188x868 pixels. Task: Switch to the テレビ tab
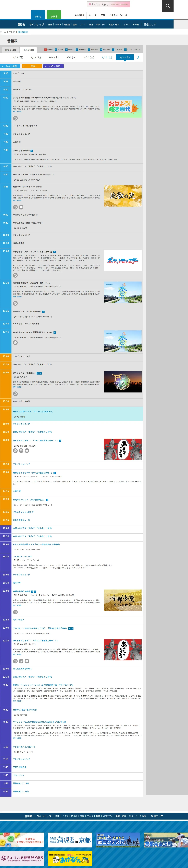[x=38, y=15]
